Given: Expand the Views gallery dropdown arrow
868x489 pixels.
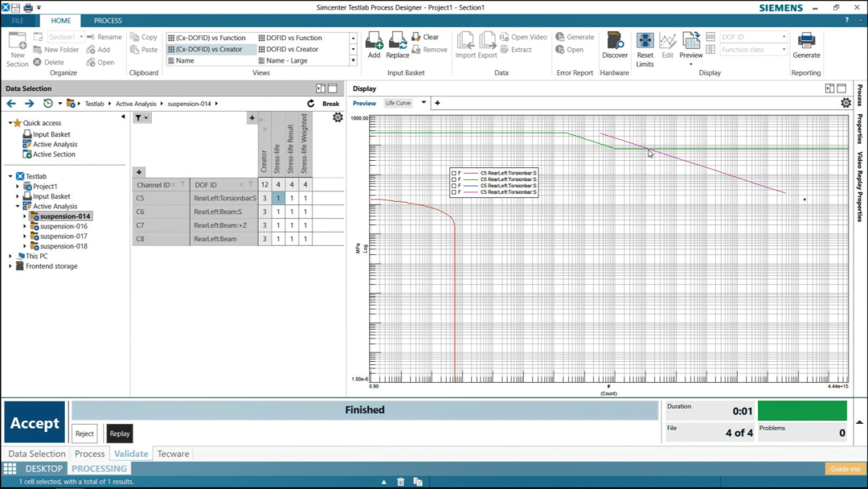Looking at the screenshot, I should [353, 60].
